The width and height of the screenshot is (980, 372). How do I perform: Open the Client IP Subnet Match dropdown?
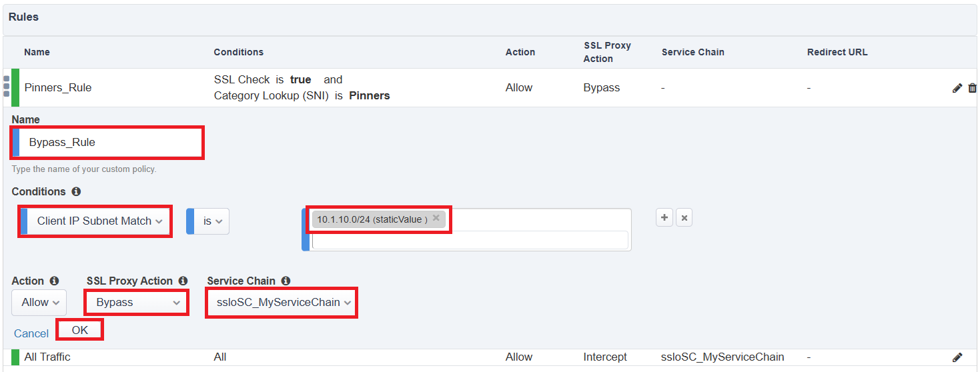(x=95, y=221)
